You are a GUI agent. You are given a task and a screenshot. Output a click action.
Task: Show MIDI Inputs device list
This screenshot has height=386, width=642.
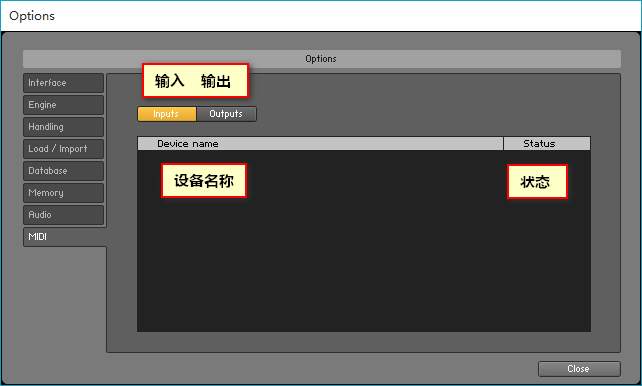pyautogui.click(x=167, y=114)
